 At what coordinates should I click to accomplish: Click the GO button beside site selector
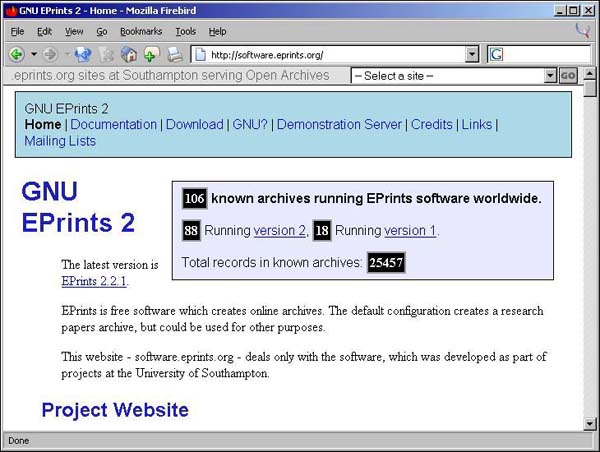click(568, 76)
